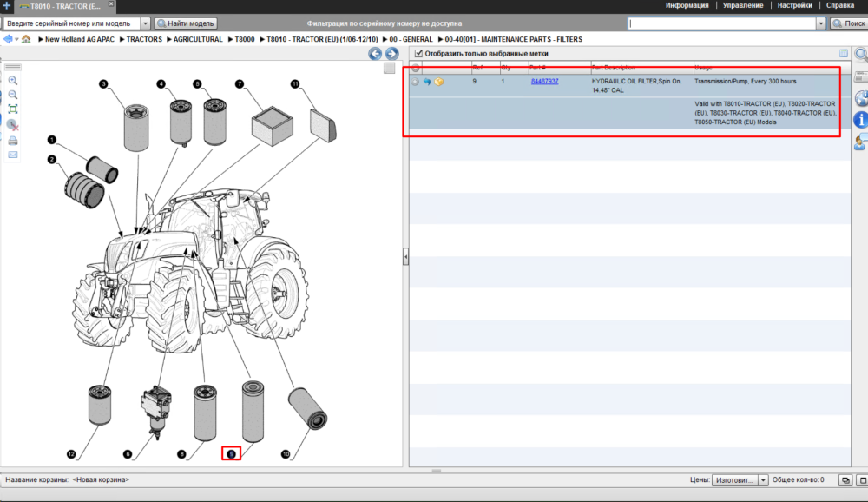Zoom out of the parts diagram

(x=12, y=96)
